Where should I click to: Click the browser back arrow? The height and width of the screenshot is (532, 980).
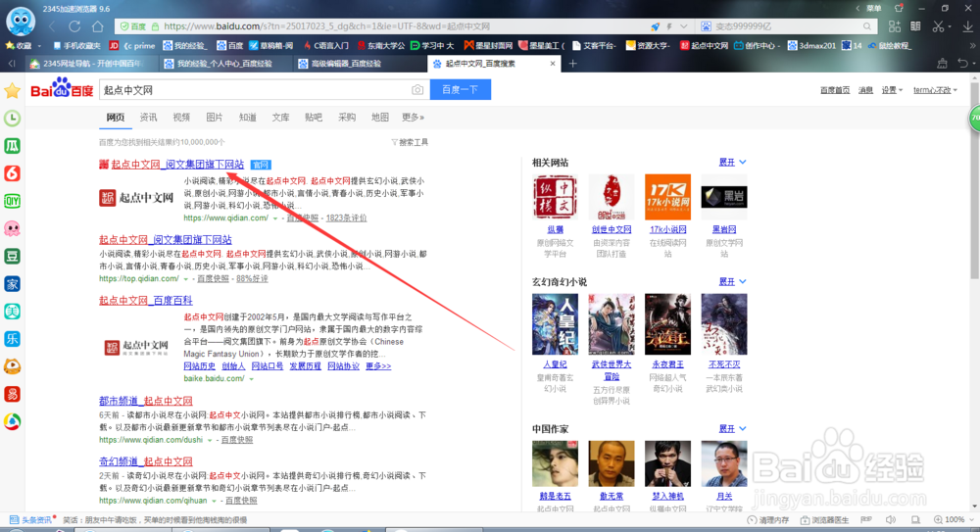coord(53,26)
